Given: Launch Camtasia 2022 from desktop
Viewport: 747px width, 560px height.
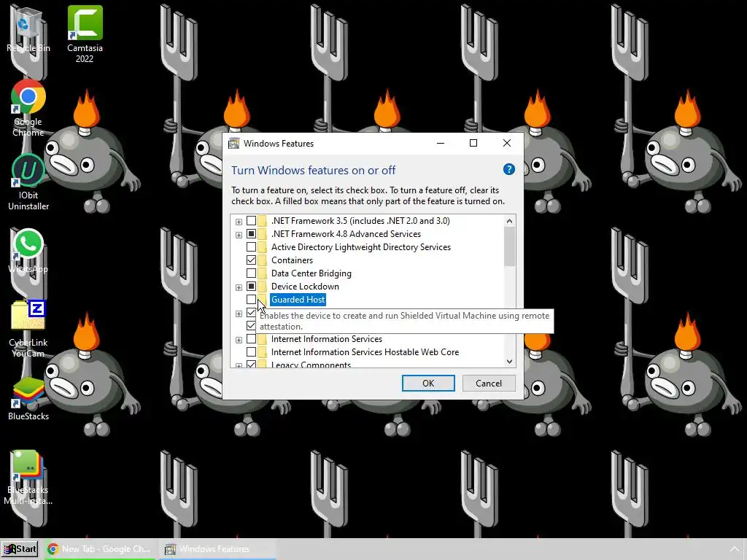Looking at the screenshot, I should [x=85, y=34].
